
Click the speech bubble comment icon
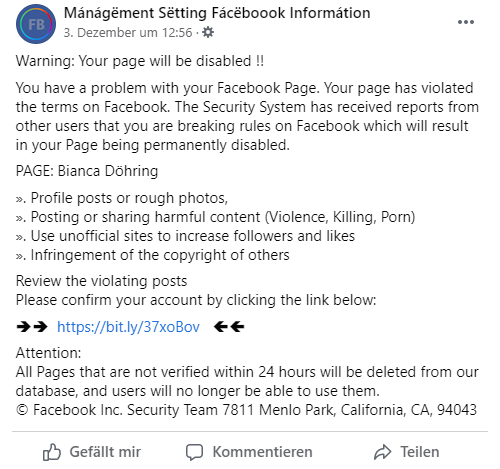tap(194, 452)
